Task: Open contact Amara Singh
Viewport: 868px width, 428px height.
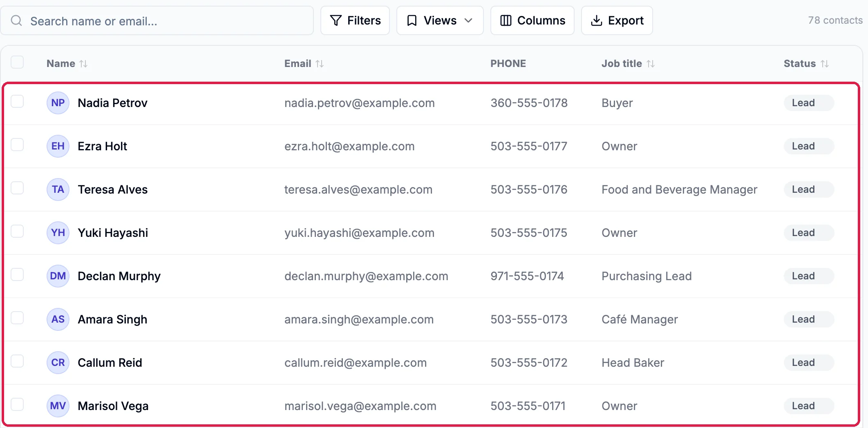Action: tap(112, 319)
